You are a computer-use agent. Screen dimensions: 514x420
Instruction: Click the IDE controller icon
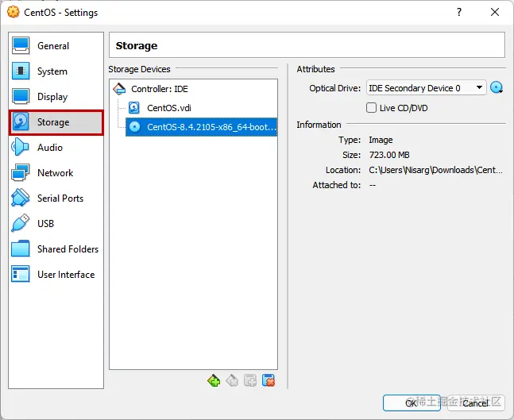point(119,89)
